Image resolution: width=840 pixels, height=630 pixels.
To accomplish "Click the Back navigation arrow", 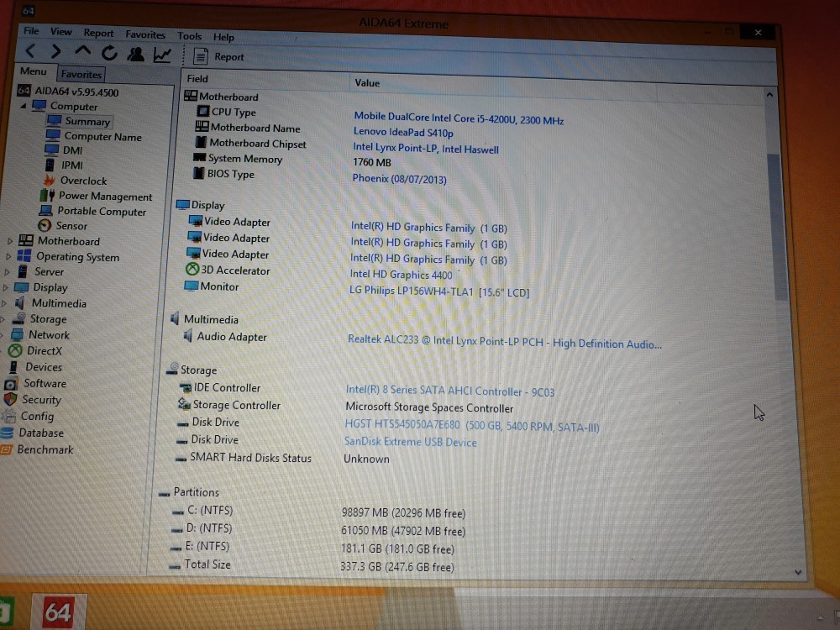I will (30, 51).
